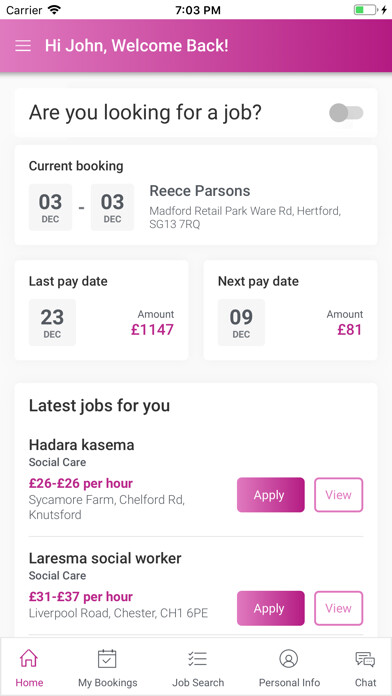392x696 pixels.
Task: Tap the Hadara kasema job title
Action: click(82, 445)
